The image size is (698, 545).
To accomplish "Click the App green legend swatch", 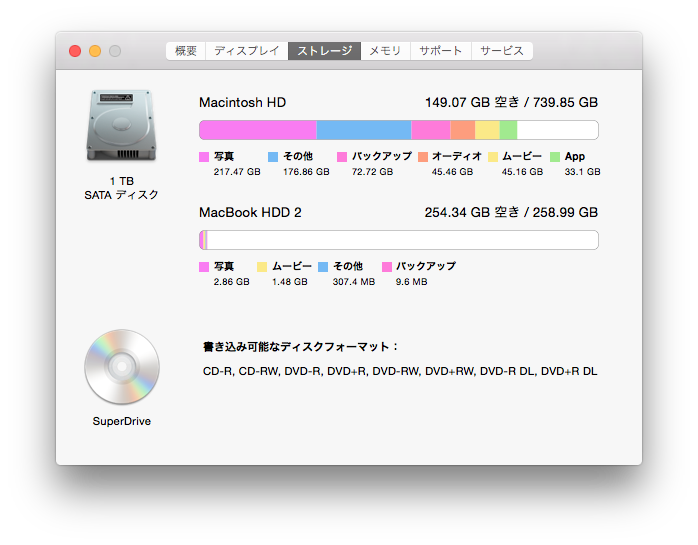I will tap(555, 157).
